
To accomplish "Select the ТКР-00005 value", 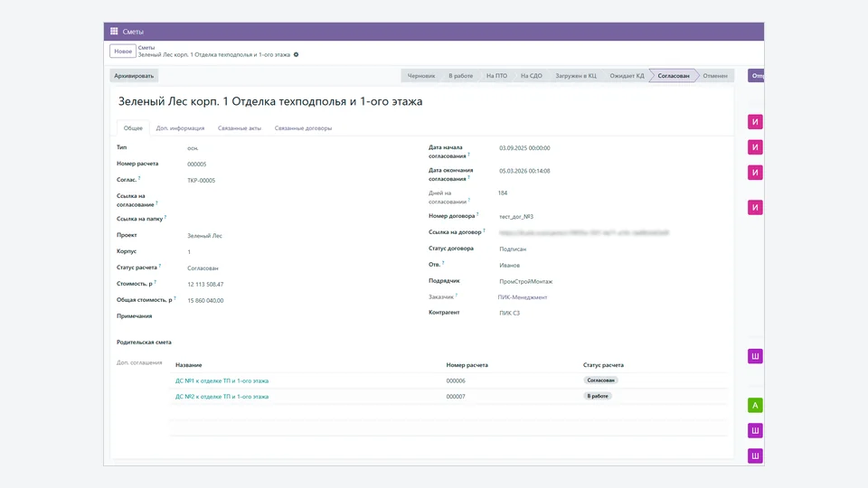I will pos(201,181).
